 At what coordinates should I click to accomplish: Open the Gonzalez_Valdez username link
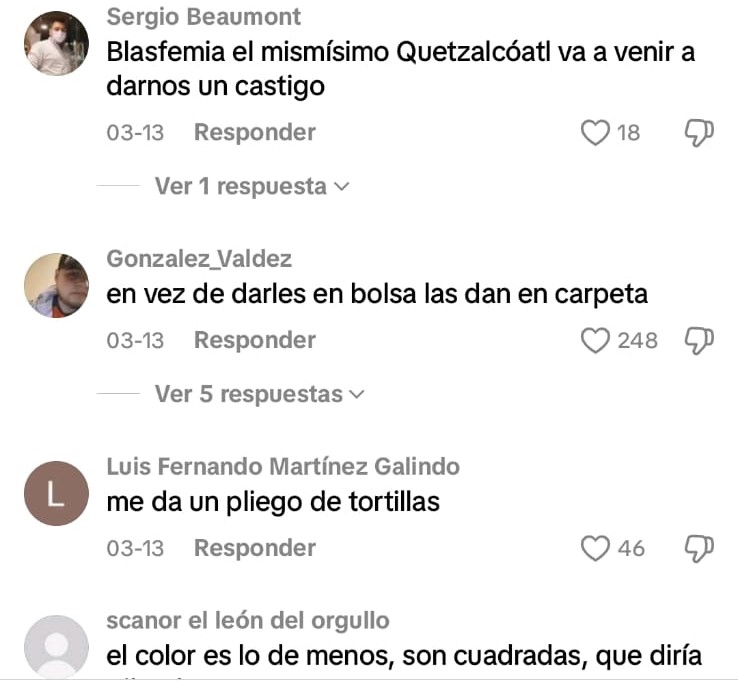click(x=199, y=259)
